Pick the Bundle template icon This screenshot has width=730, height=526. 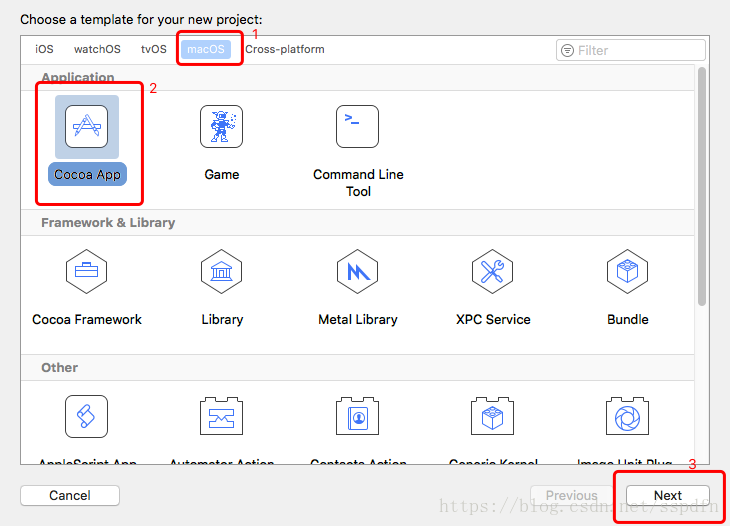[628, 271]
